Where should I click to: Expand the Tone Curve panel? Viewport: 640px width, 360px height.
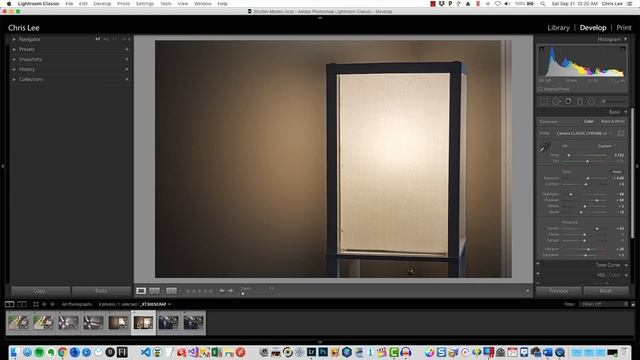626,265
